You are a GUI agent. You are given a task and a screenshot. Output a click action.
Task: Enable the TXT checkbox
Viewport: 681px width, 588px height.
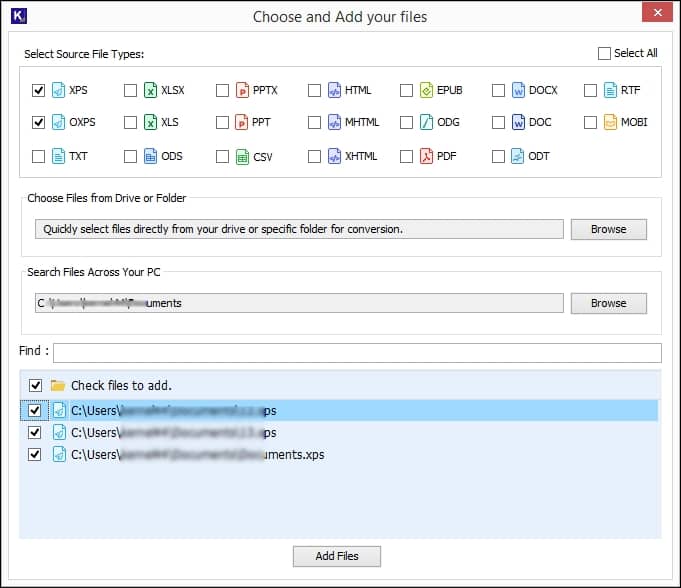pyautogui.click(x=38, y=156)
